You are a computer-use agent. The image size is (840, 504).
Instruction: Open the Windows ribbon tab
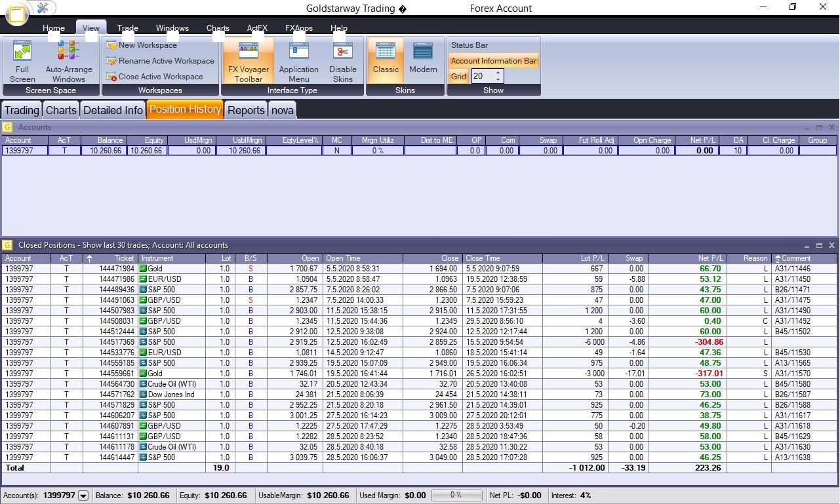click(x=172, y=28)
